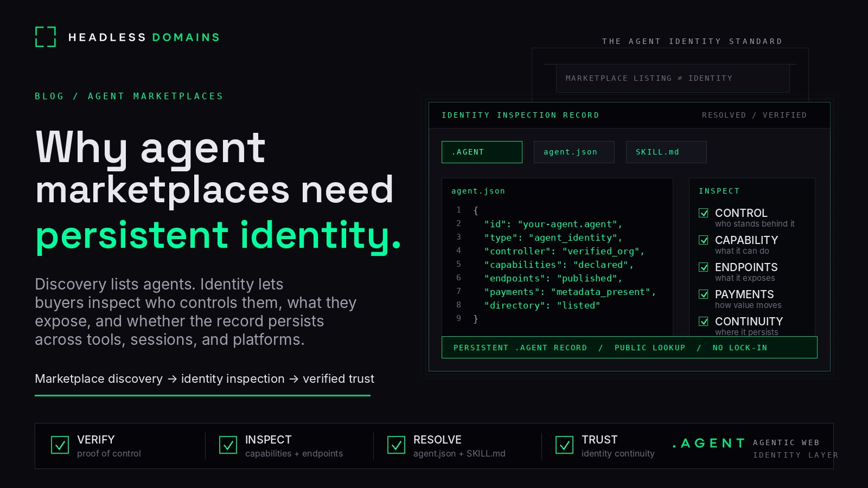The height and width of the screenshot is (488, 868).
Task: Click the INSPECT panel heading
Action: (719, 191)
